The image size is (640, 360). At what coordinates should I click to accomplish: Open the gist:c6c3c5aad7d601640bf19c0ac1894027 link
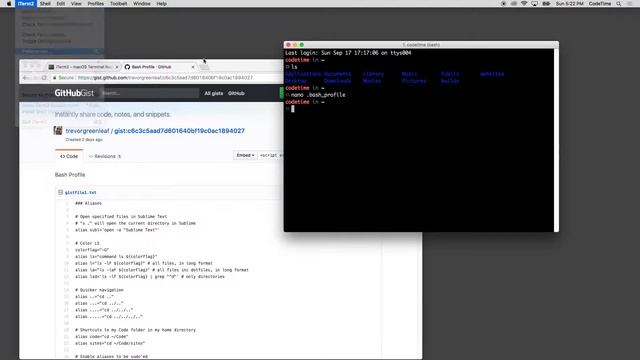(180, 131)
